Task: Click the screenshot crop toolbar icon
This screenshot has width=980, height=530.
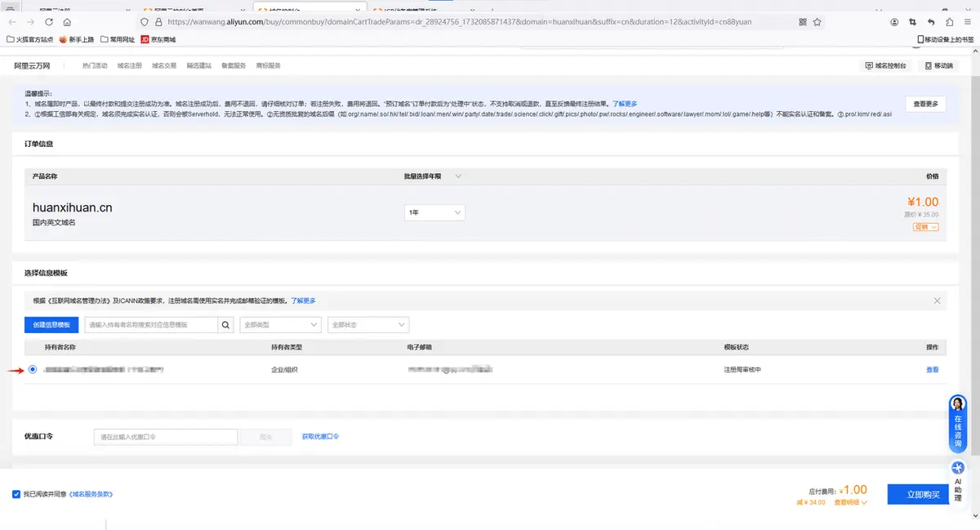Action: coord(912,22)
